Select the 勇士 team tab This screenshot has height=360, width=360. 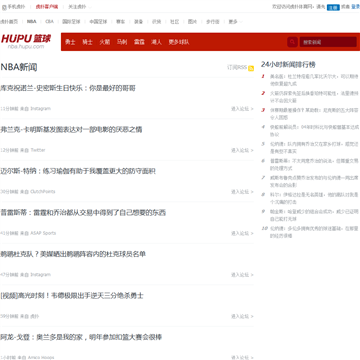70,42
